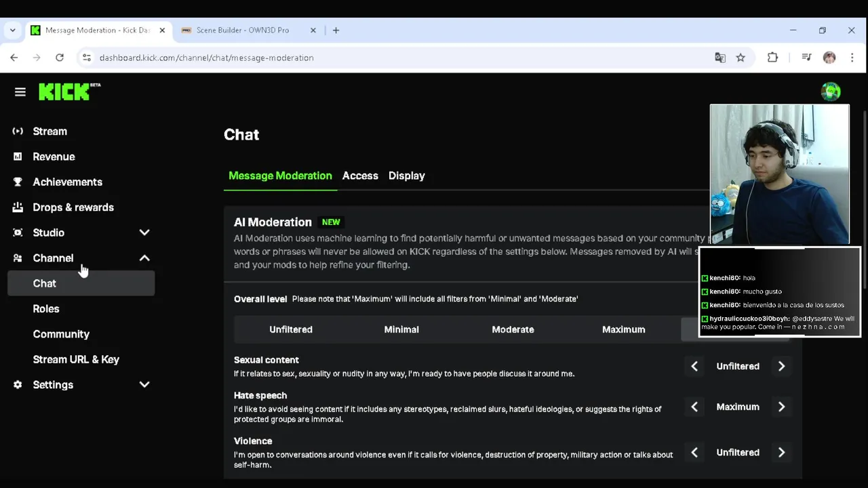This screenshot has width=868, height=488.
Task: Open the Roles page
Action: click(46, 308)
